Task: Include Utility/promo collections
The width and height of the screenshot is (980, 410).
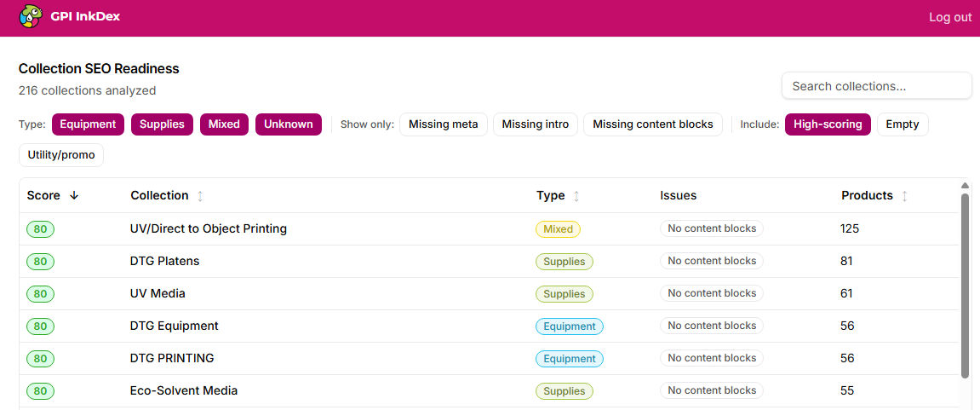Action: (x=61, y=155)
